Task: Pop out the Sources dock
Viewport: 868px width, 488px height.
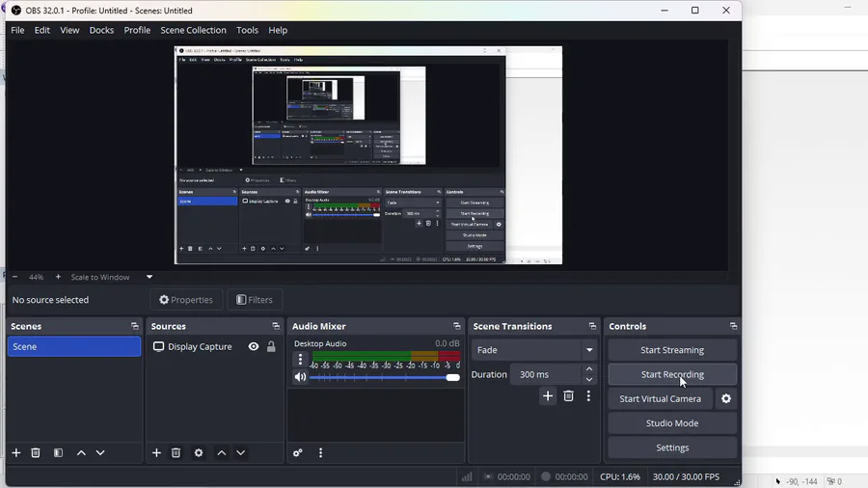Action: (x=276, y=326)
